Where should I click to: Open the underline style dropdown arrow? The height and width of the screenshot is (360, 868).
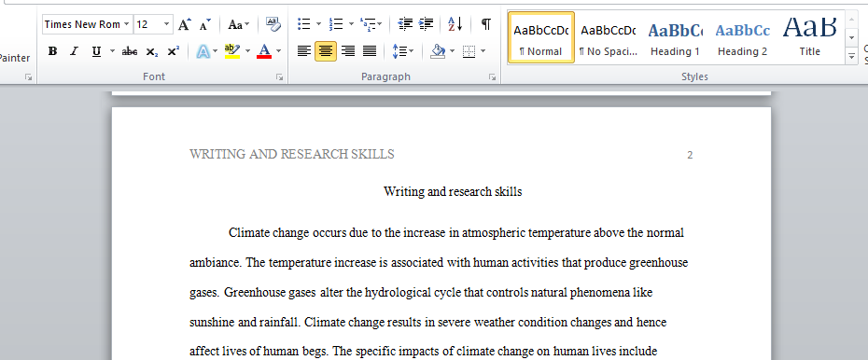tap(112, 51)
